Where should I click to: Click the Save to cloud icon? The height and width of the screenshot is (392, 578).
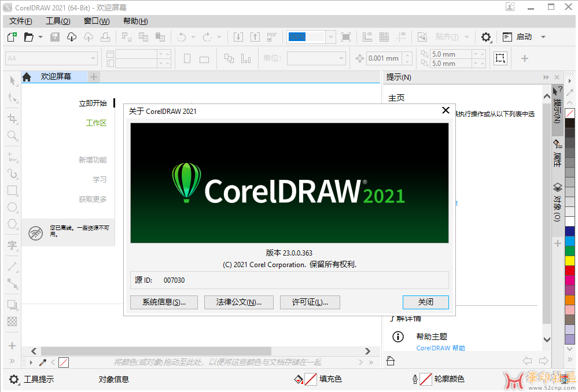(89, 37)
